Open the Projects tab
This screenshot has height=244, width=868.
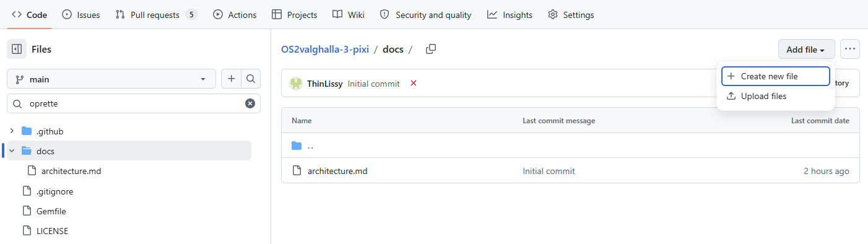[295, 15]
